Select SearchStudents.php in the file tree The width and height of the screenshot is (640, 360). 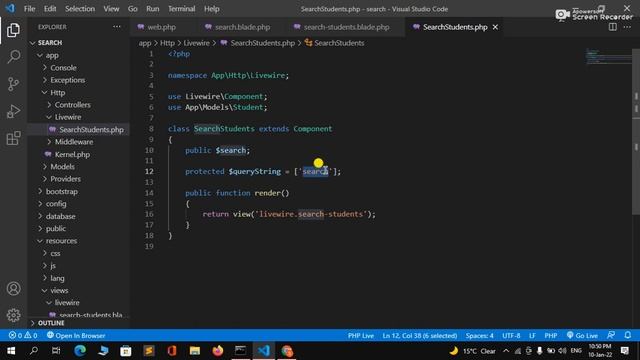click(x=91, y=129)
